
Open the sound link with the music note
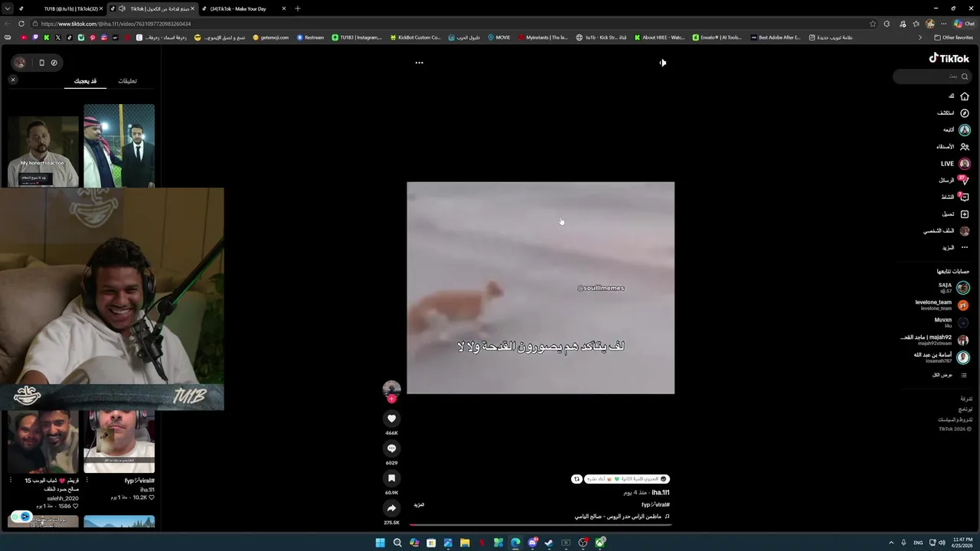622,517
